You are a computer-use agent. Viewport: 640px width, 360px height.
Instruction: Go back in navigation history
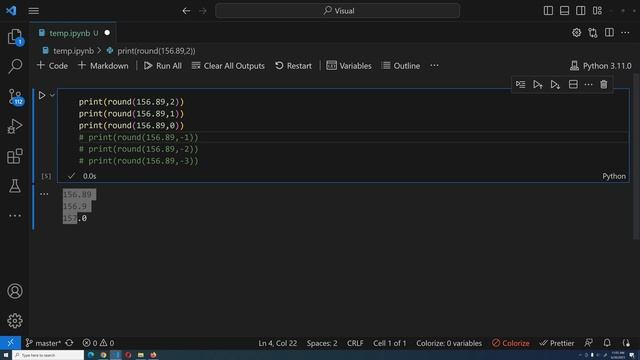[x=186, y=11]
